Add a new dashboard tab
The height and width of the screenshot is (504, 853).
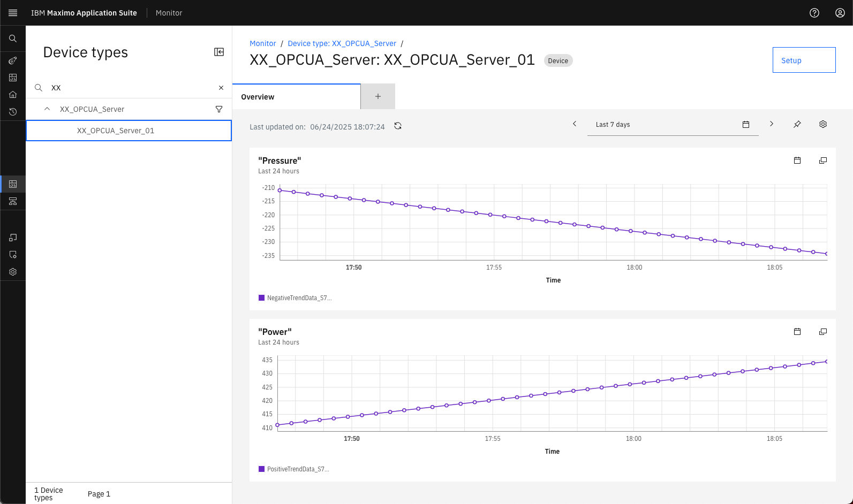(x=378, y=96)
